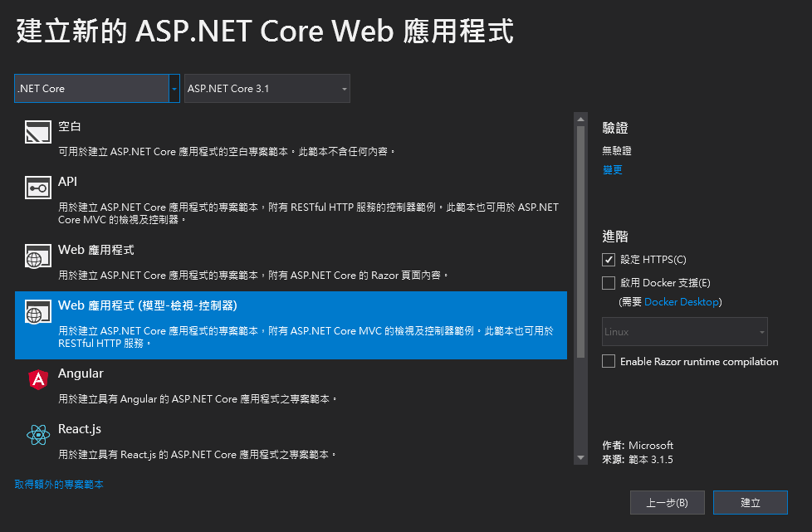
Task: Click the template list scrollbar thumb
Action: coord(580,242)
